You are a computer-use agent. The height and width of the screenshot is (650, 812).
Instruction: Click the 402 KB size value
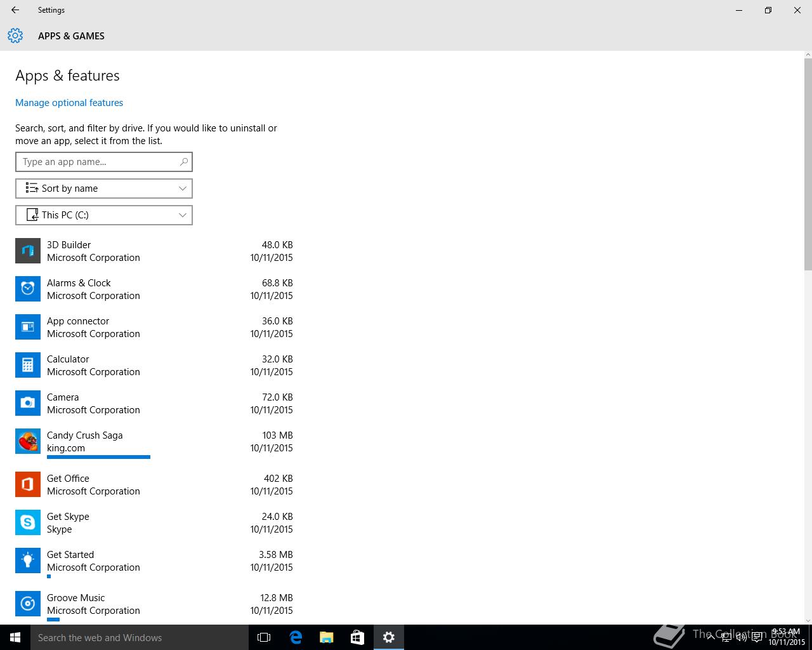[278, 479]
